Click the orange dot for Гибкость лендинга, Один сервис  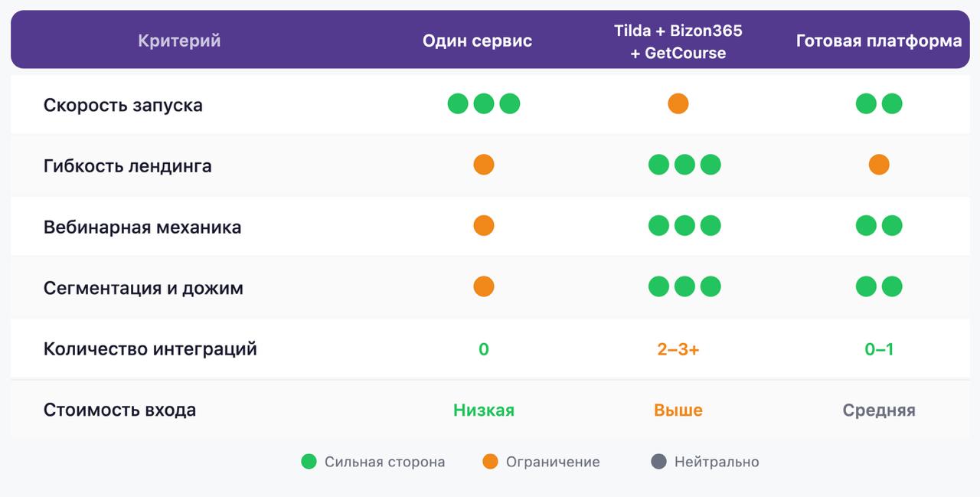click(x=484, y=165)
